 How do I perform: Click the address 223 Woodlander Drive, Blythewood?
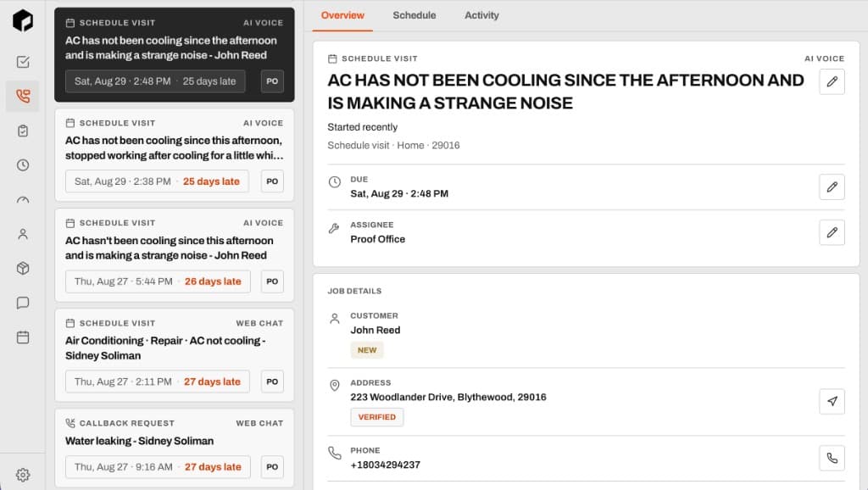pyautogui.click(x=448, y=397)
